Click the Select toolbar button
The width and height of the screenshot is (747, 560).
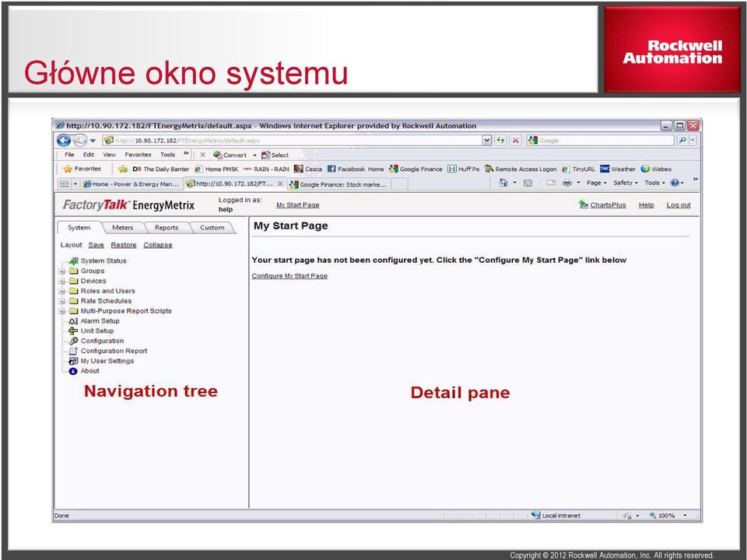tap(275, 156)
